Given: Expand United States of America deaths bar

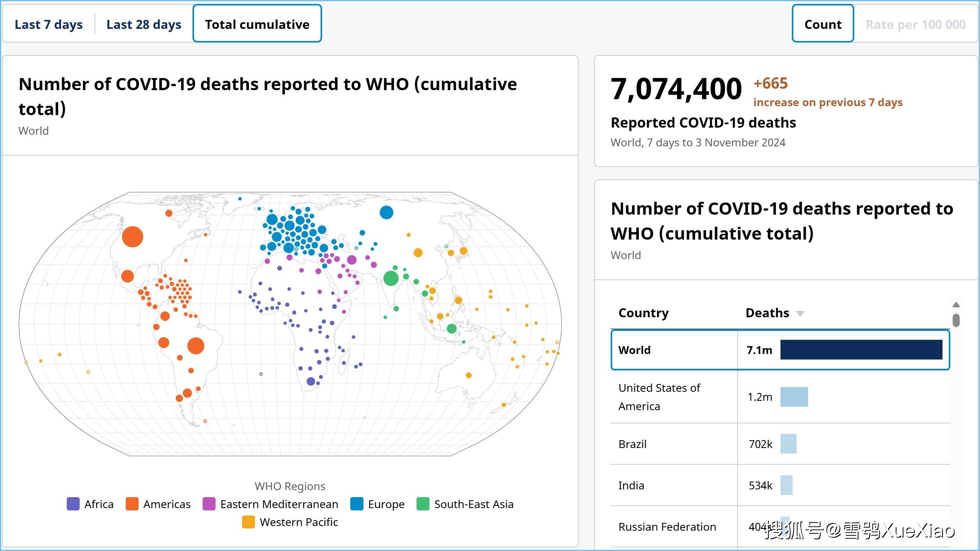Looking at the screenshot, I should (796, 397).
